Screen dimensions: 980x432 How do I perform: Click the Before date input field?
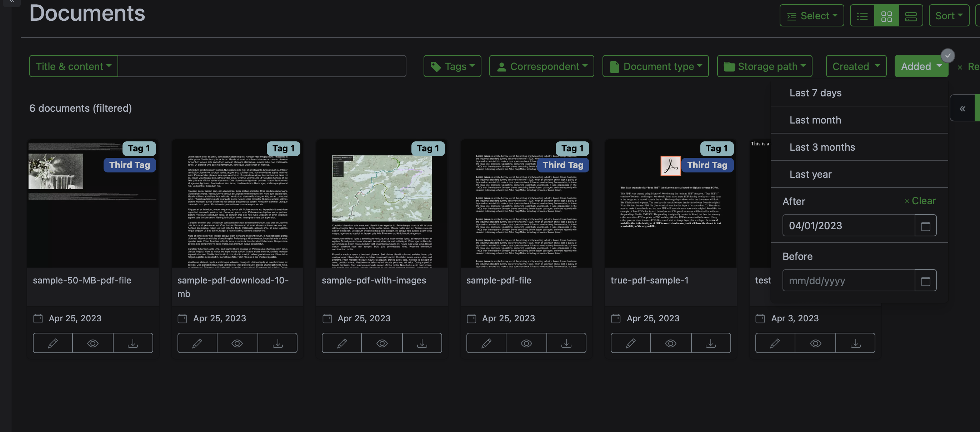point(848,281)
